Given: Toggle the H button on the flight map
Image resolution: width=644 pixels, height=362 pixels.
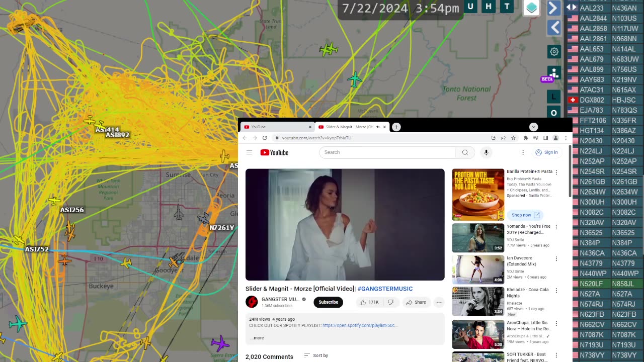Looking at the screenshot, I should (x=488, y=7).
